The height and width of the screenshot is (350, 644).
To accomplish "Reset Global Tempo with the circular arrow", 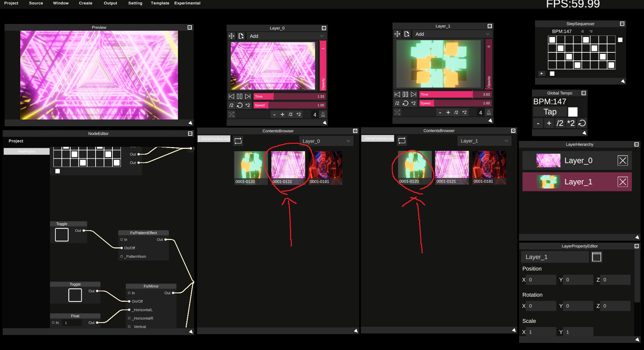I will (582, 123).
